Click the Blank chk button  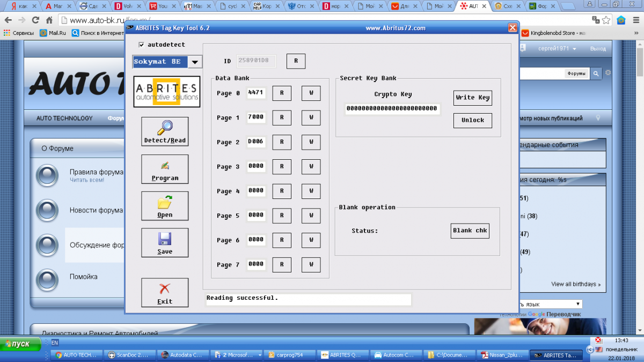[x=470, y=231]
